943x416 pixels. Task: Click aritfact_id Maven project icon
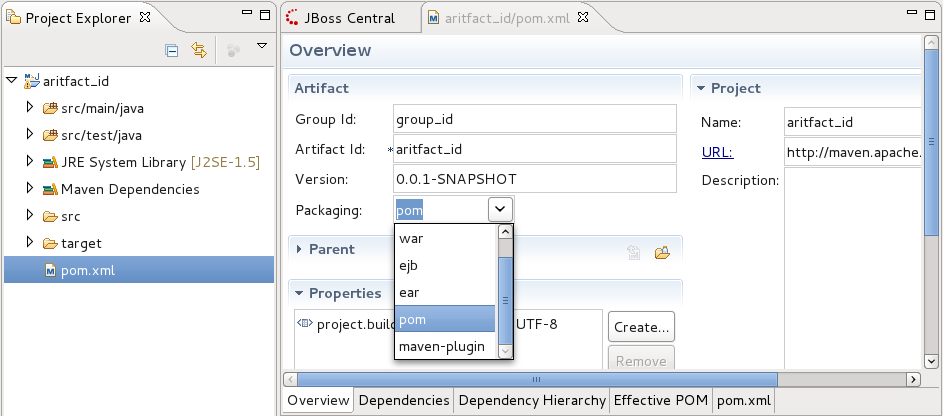(x=32, y=81)
